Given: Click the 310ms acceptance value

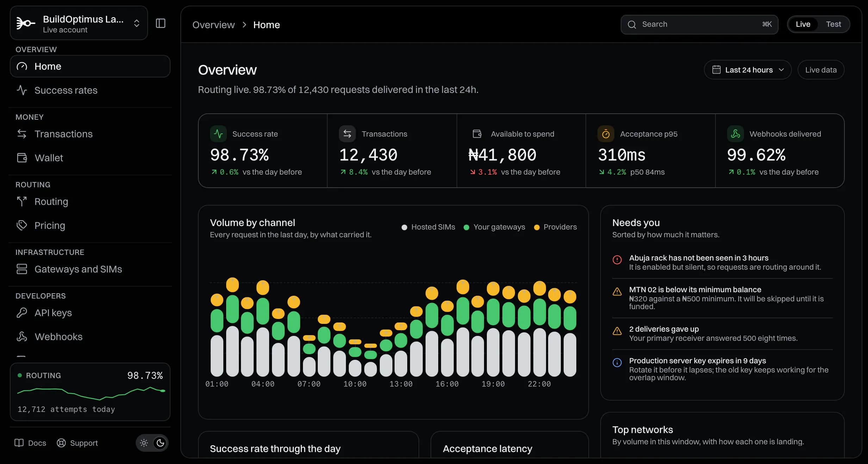Looking at the screenshot, I should click(622, 155).
